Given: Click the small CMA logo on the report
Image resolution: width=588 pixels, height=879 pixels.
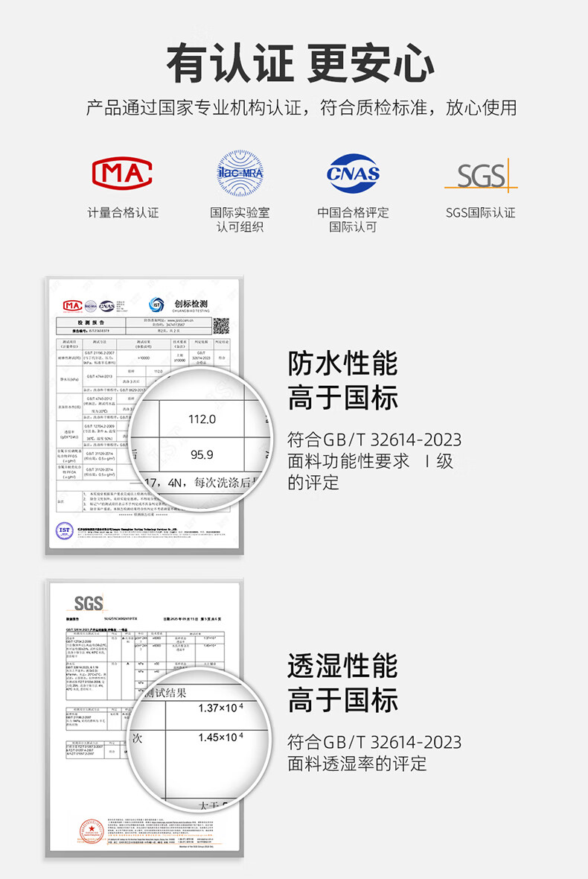Looking at the screenshot, I should coord(73,305).
